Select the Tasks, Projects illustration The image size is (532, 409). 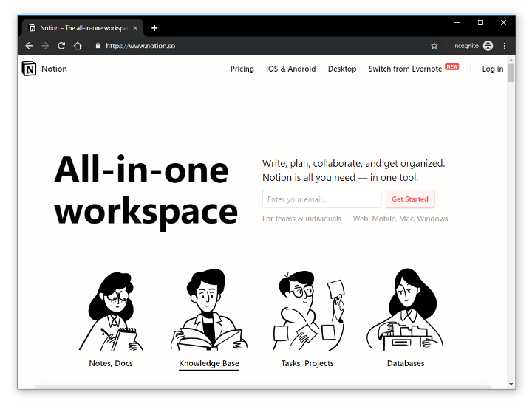308,311
